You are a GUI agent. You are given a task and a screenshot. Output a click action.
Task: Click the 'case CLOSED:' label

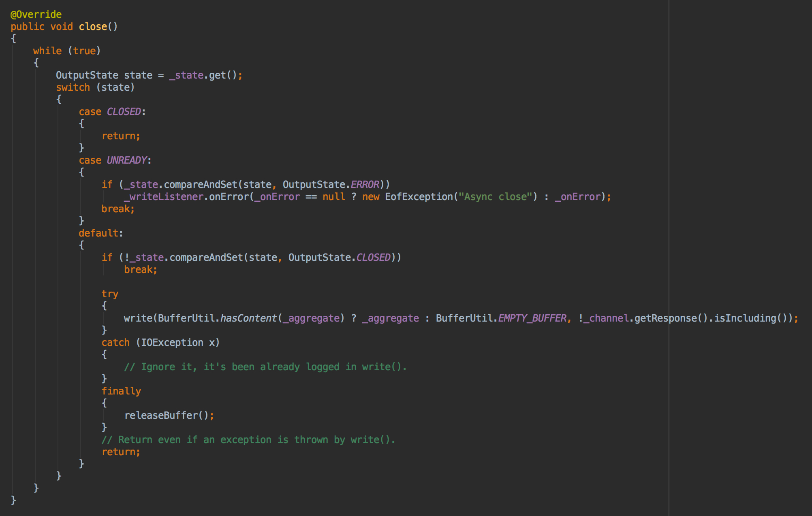[x=112, y=112]
